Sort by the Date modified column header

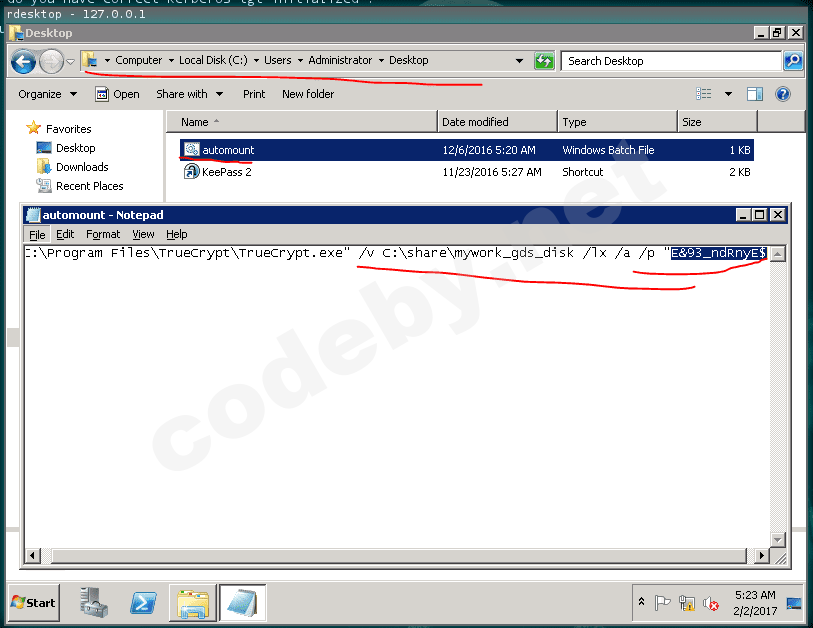point(498,122)
